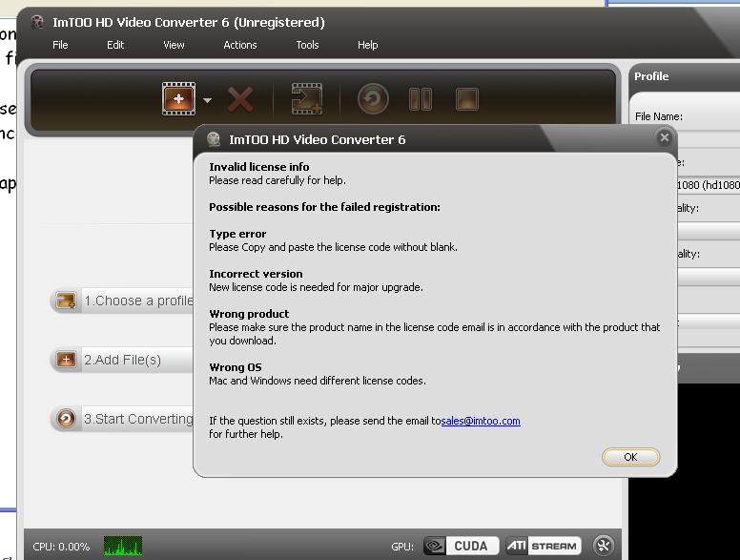The height and width of the screenshot is (560, 740).
Task: Open the File menu
Action: point(60,45)
